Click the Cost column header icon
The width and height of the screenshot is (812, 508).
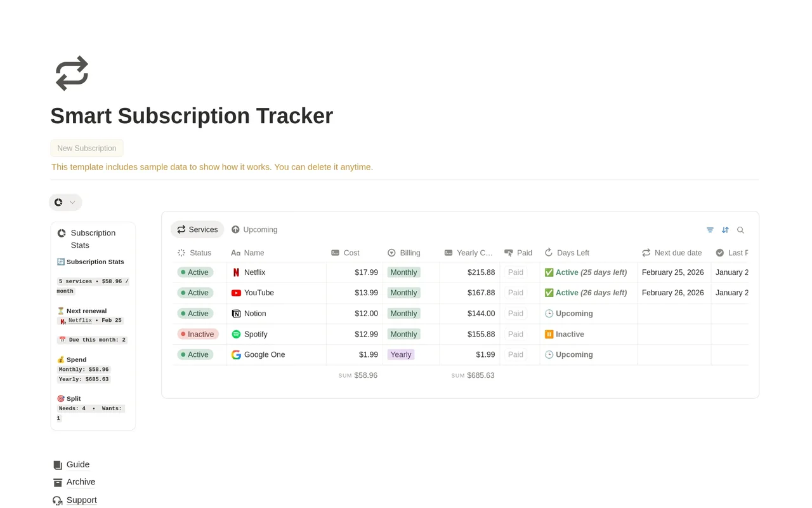tap(335, 253)
